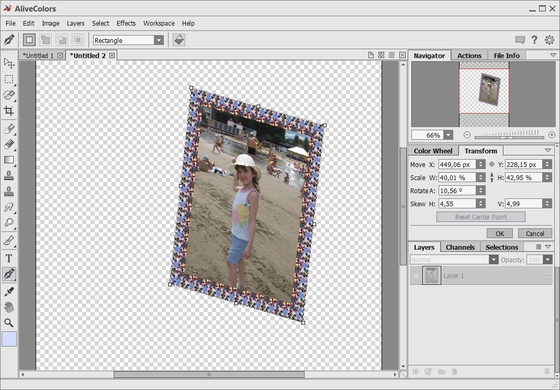Open the Rectangle shape dropdown
560x390 pixels.
159,40
